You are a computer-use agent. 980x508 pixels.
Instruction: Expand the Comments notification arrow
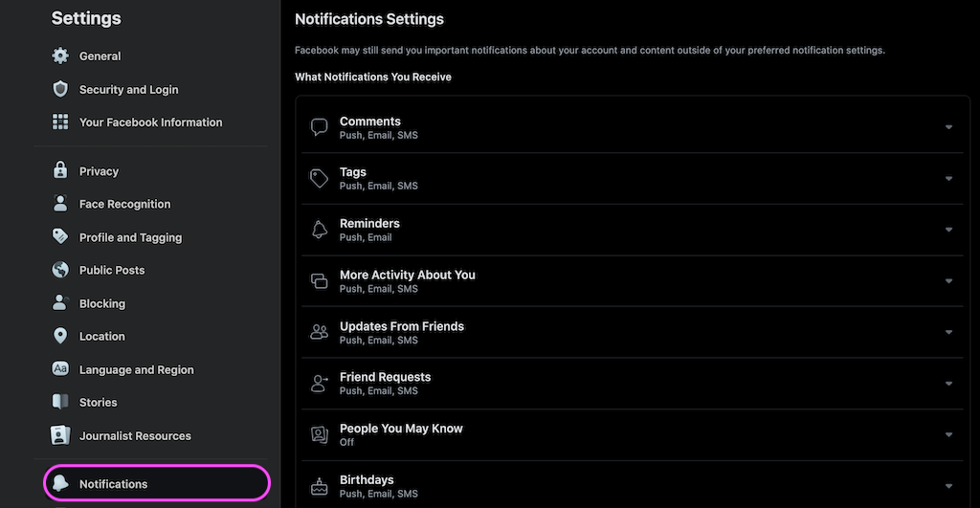point(948,127)
